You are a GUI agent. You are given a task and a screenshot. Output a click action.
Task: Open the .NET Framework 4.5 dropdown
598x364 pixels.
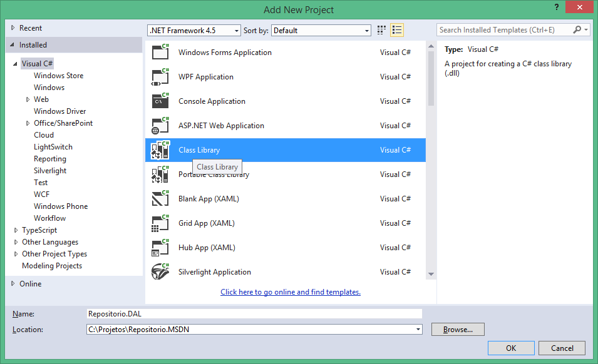[x=193, y=31]
